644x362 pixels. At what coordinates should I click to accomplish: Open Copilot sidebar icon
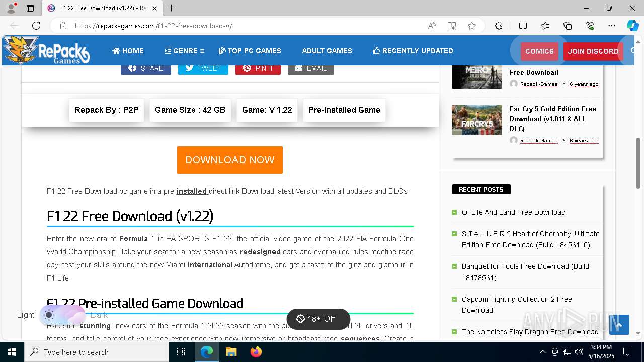[632, 26]
